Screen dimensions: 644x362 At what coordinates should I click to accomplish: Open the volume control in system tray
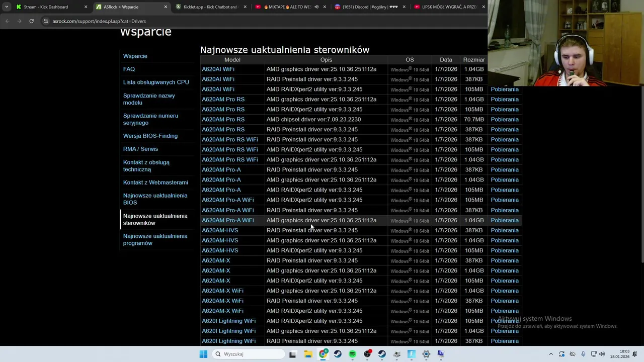(x=602, y=354)
